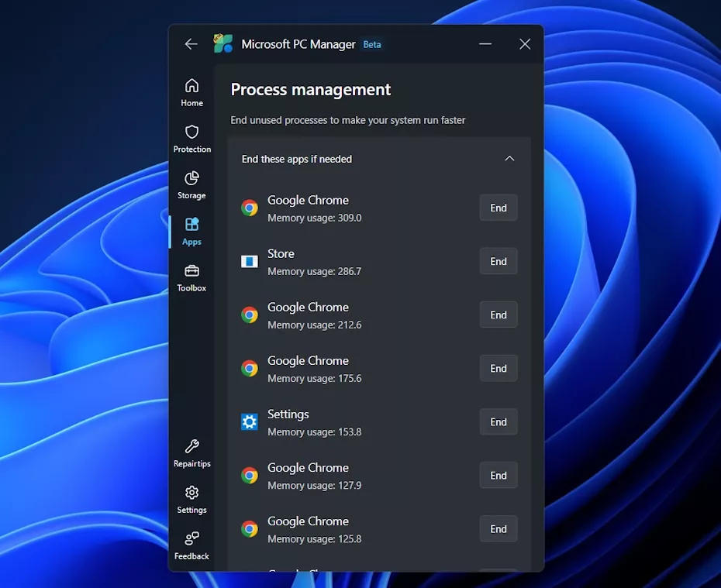End the Settings process
This screenshot has height=588, width=721.
(498, 421)
